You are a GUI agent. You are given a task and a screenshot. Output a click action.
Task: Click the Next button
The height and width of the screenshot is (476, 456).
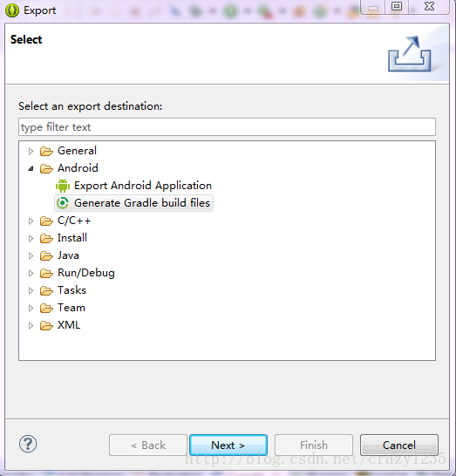coord(228,445)
